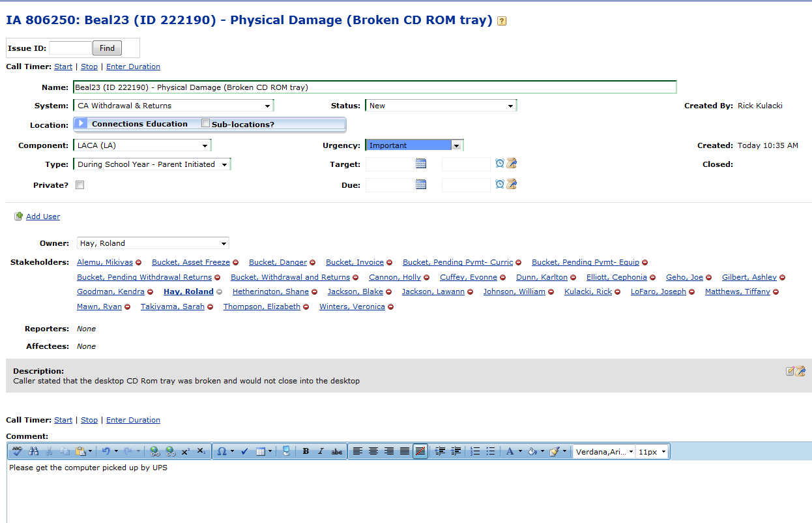Edit the description using the pencil icon
Image resolution: width=812 pixels, height=523 pixels.
(790, 371)
